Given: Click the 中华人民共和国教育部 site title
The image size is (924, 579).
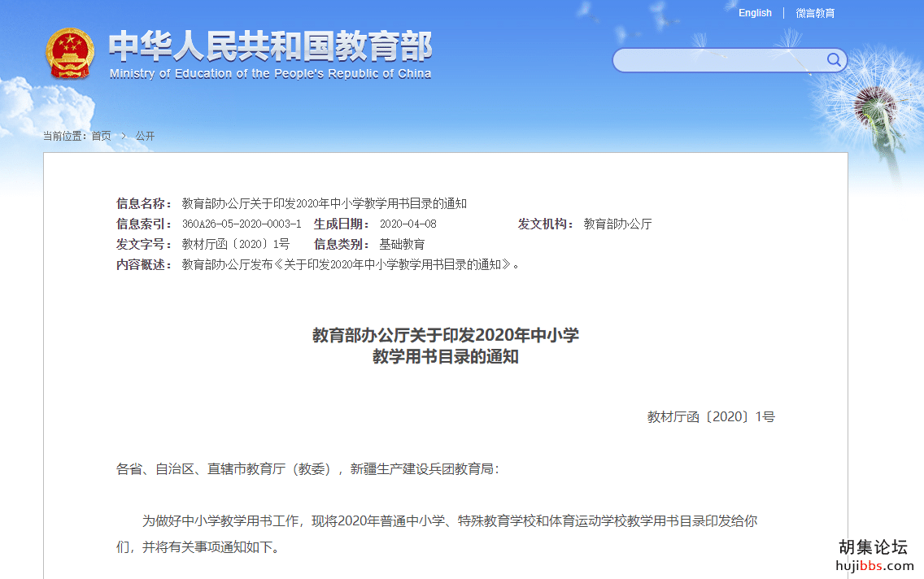Looking at the screenshot, I should 271,46.
